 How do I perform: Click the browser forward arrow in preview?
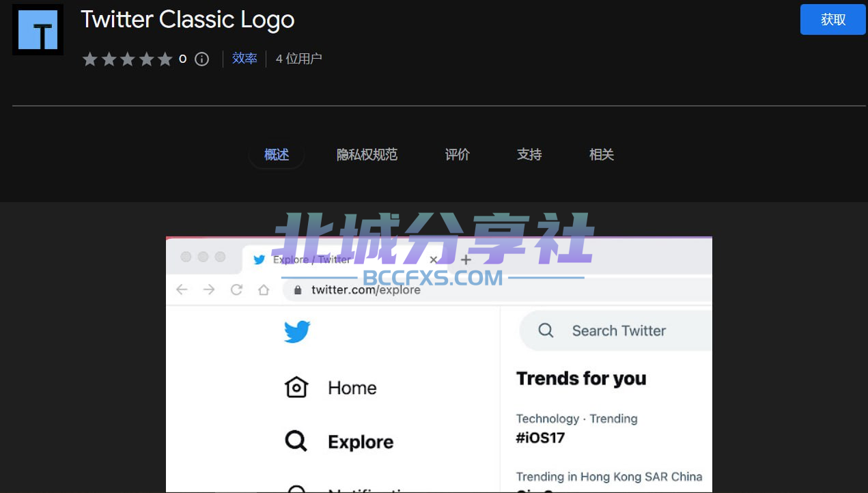click(209, 290)
